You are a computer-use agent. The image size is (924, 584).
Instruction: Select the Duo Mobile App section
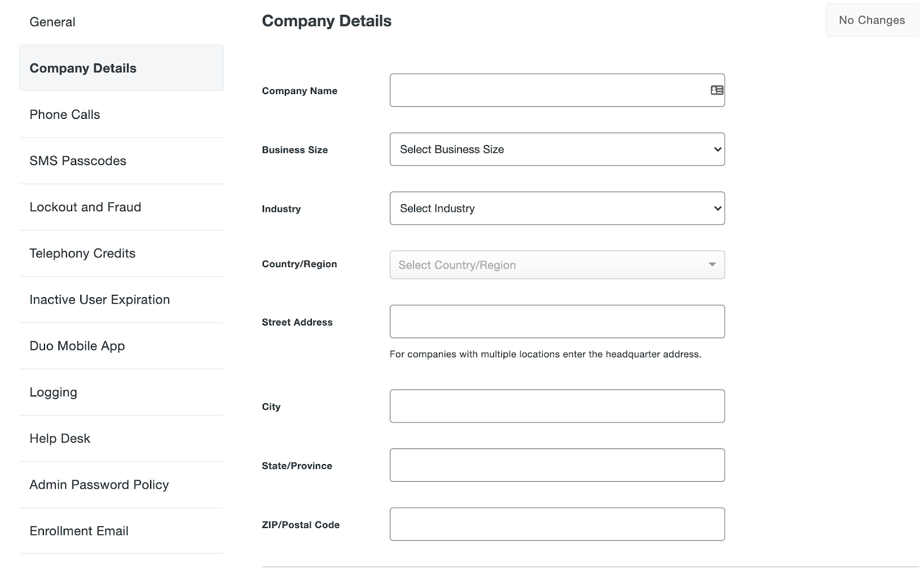[x=77, y=346]
